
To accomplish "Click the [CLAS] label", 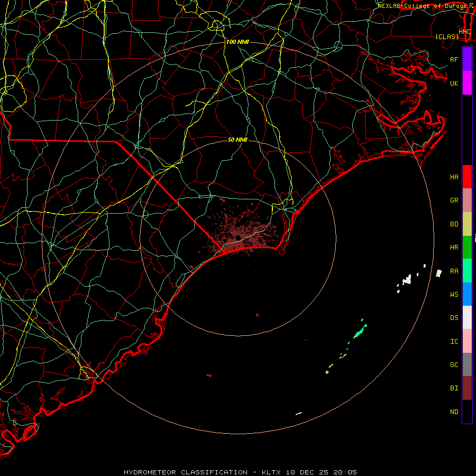I will pyautogui.click(x=447, y=36).
